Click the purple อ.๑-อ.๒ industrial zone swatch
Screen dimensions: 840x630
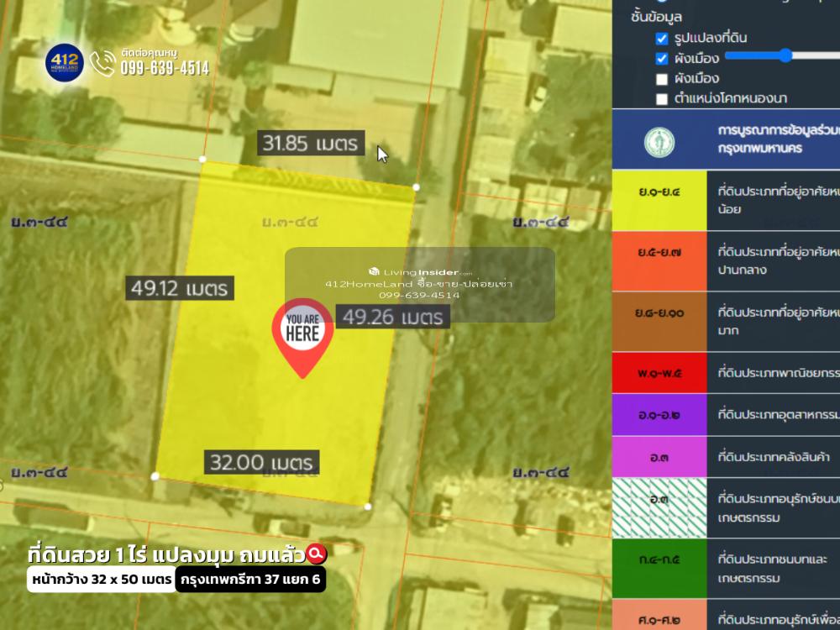click(x=659, y=415)
